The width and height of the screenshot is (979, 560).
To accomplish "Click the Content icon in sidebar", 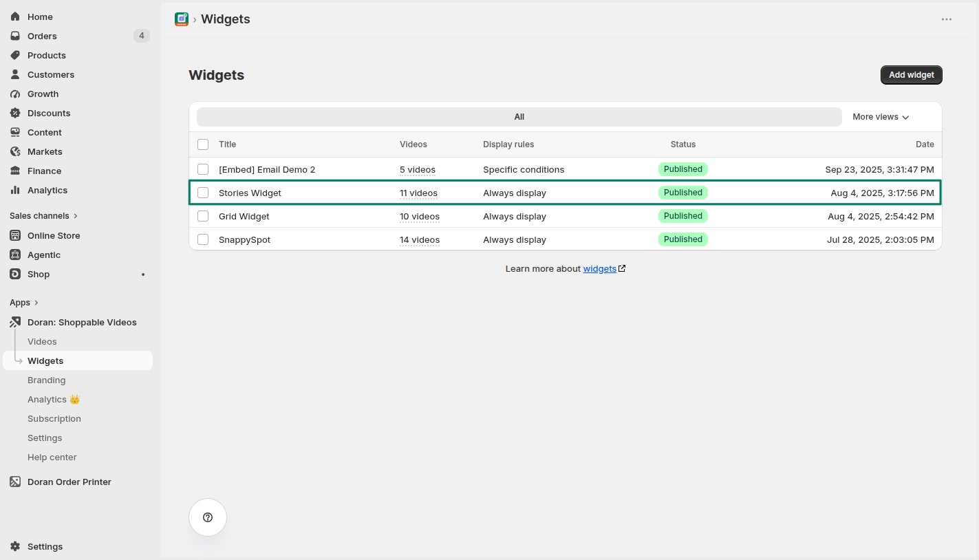I will coord(15,132).
